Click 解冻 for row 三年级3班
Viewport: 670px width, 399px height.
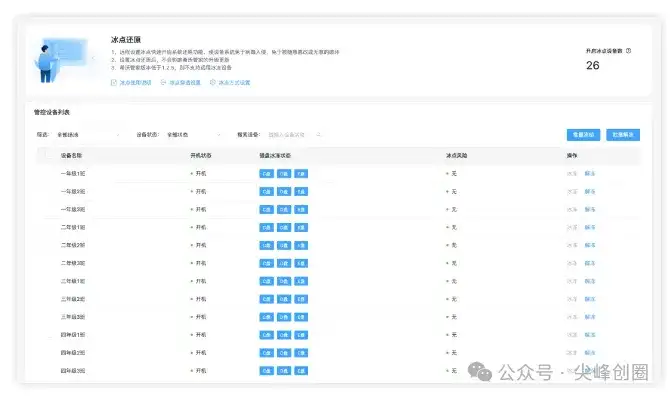click(590, 317)
